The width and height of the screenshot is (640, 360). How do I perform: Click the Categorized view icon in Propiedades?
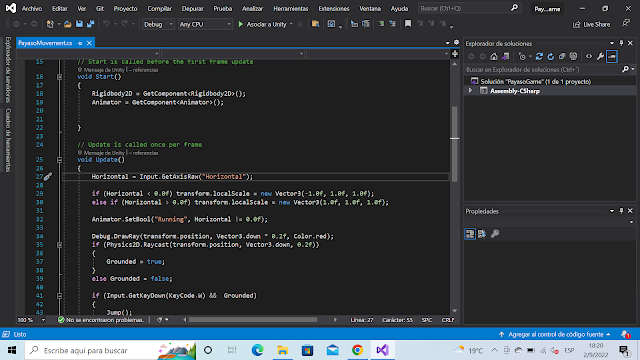470,234
